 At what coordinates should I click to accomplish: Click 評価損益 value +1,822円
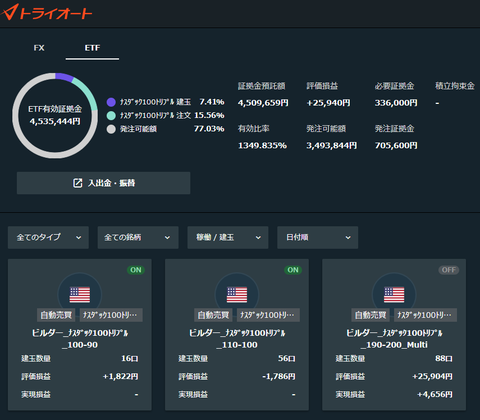(120, 377)
